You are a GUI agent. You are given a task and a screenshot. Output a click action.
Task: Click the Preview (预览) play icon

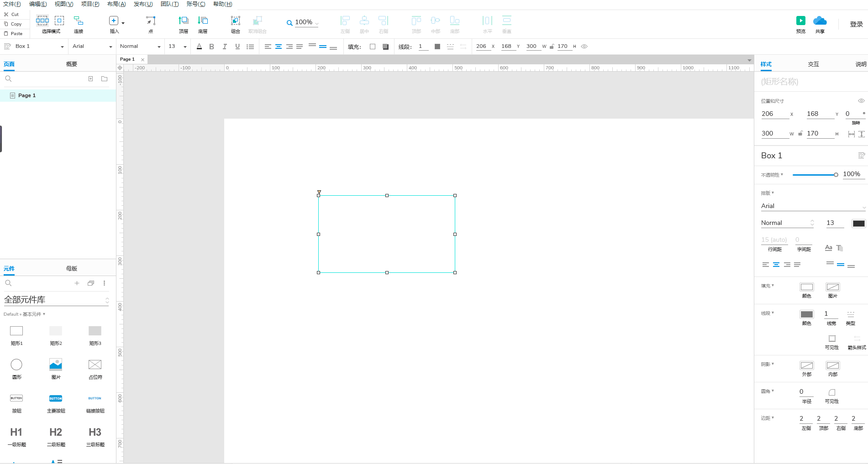tap(800, 21)
